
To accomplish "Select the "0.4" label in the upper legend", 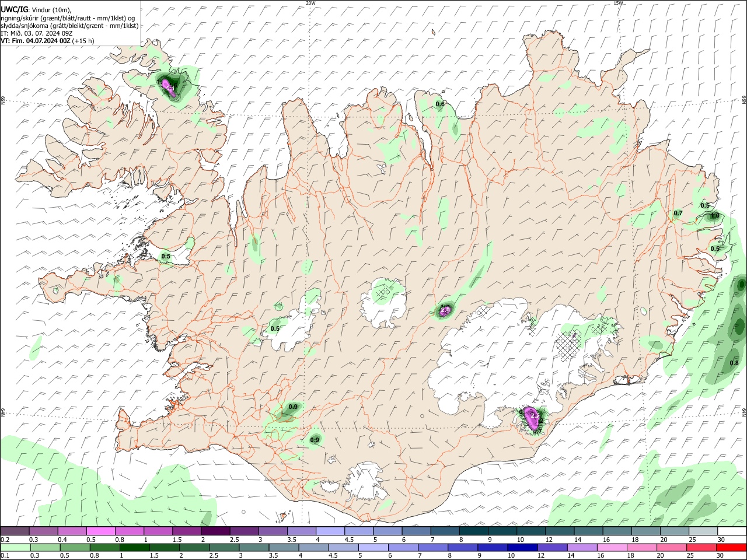I will (x=62, y=540).
